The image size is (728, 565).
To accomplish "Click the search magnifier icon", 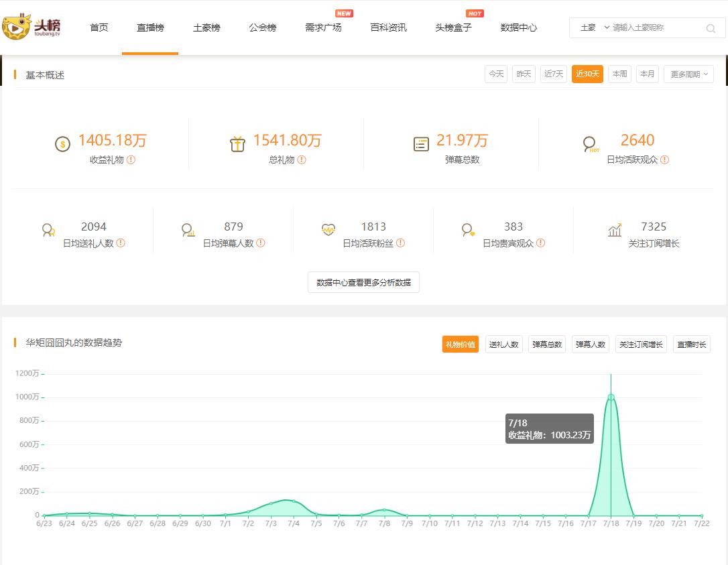I will click(x=710, y=28).
